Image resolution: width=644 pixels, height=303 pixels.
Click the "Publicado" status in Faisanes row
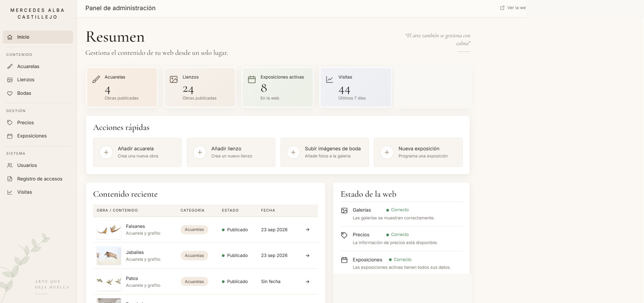[x=235, y=230]
